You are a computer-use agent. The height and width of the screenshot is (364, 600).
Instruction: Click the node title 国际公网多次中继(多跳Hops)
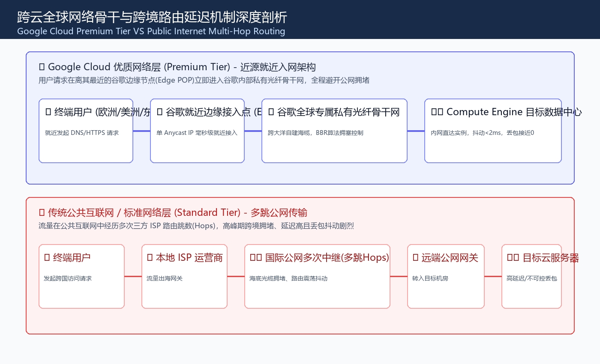(x=319, y=257)
